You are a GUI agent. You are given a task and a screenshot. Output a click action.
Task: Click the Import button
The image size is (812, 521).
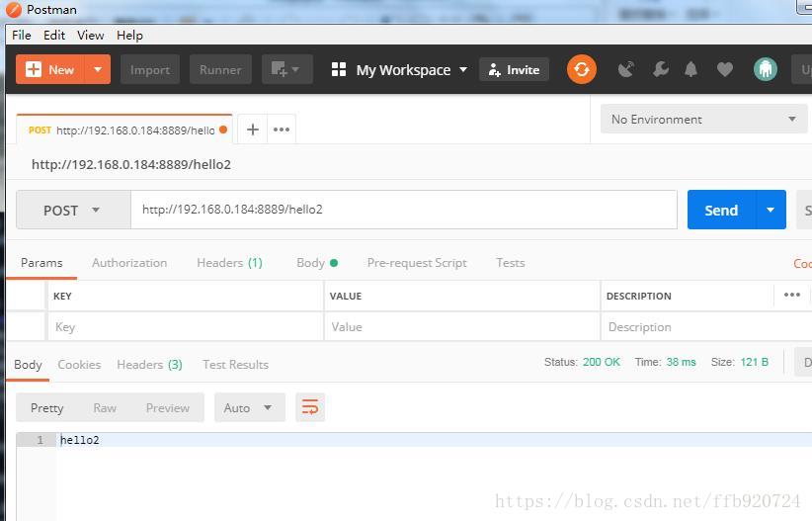coord(150,69)
